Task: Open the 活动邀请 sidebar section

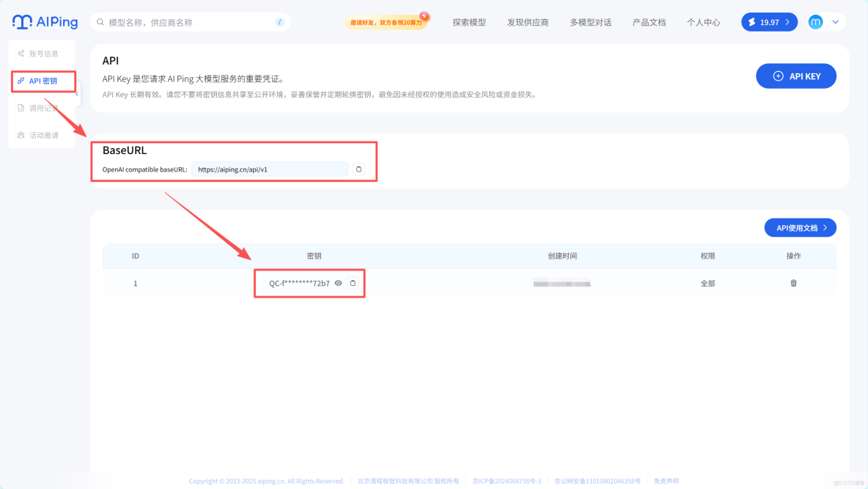Action: pos(42,134)
